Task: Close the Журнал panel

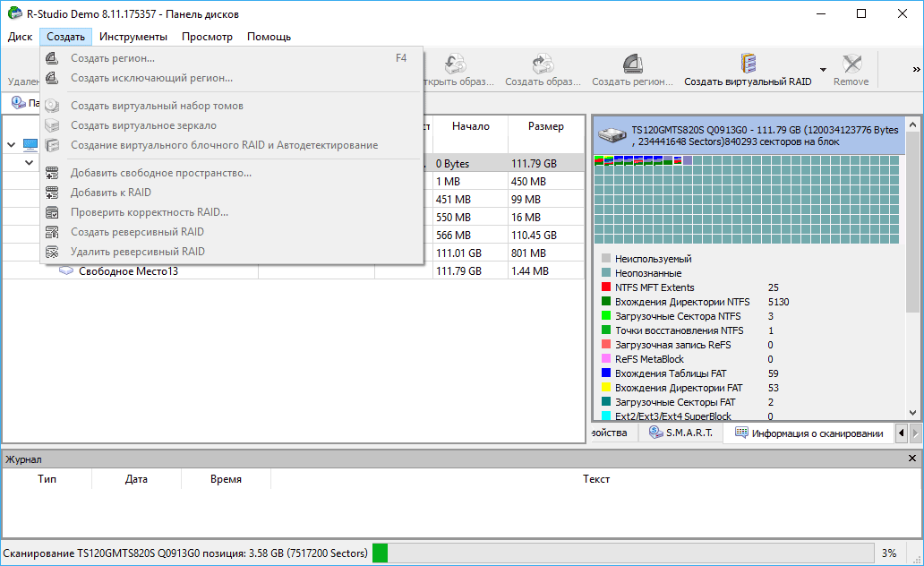Action: click(x=912, y=459)
